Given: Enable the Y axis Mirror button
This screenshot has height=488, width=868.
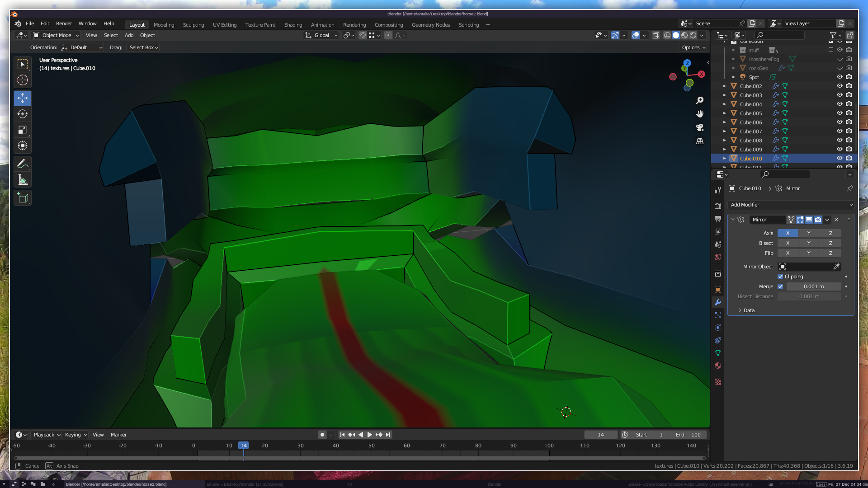Looking at the screenshot, I should (x=809, y=233).
